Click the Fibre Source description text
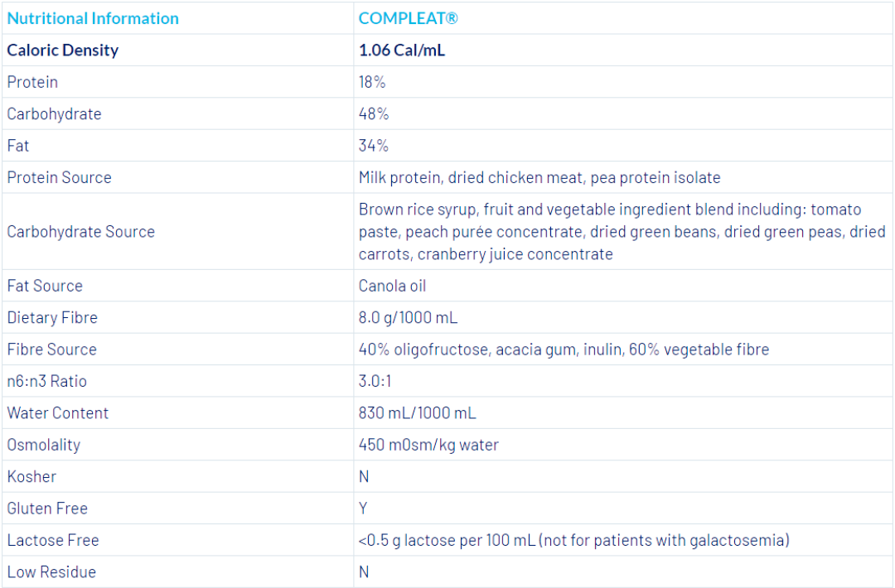Image resolution: width=895 pixels, height=588 pixels. click(564, 349)
